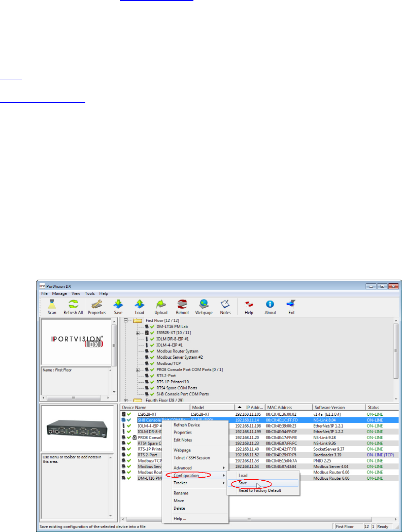Open the Configuration submenu entry
The image size is (402, 532).
195,475
